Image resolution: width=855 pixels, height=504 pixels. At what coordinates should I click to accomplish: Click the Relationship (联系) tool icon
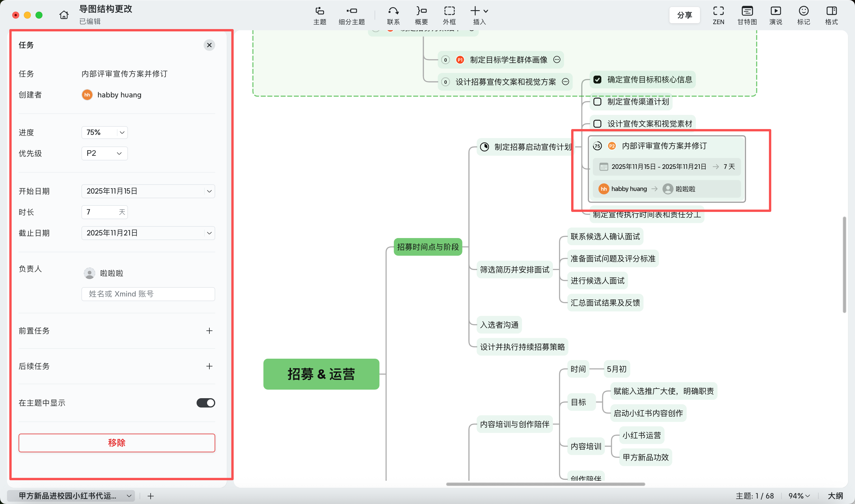[393, 11]
